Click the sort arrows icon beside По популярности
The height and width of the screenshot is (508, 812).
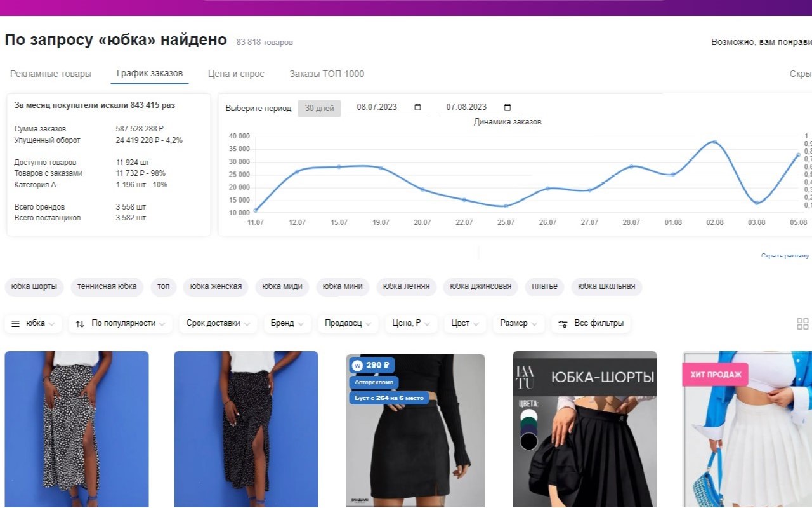pos(80,323)
